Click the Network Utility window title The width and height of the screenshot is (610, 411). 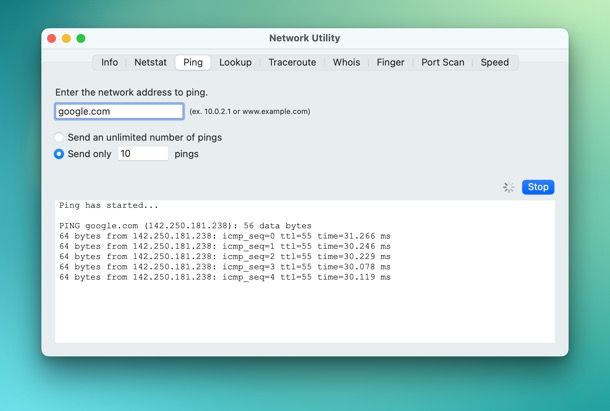(305, 38)
